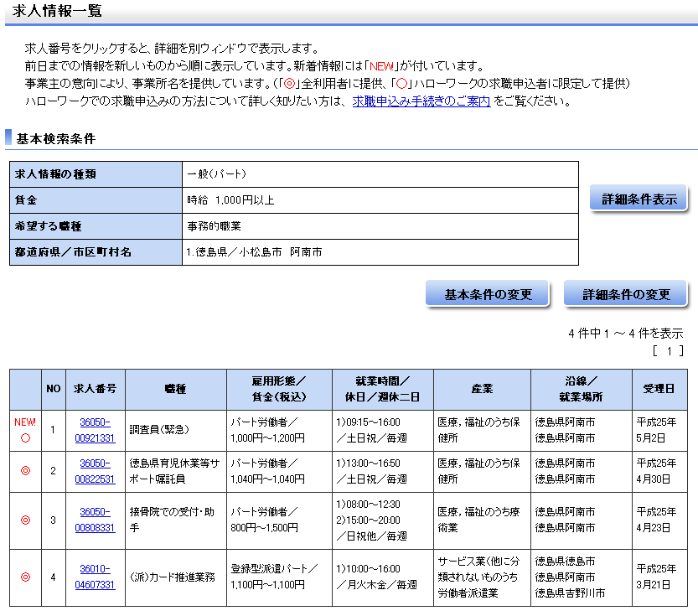The height and width of the screenshot is (616, 698).
Task: Click the 職種 column header
Action: 175,389
